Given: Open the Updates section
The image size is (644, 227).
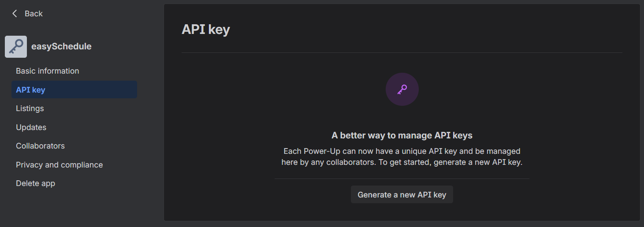Looking at the screenshot, I should 31,127.
